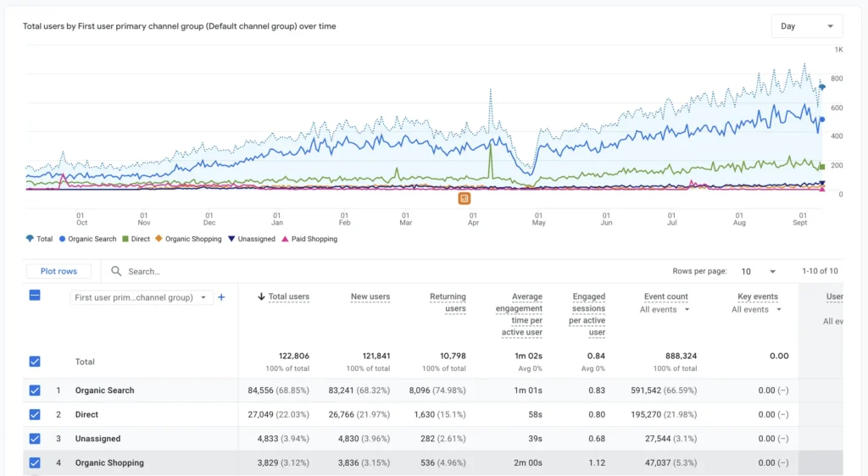Click Organic Shopping diamond legend icon
The image size is (868, 476).
point(159,239)
